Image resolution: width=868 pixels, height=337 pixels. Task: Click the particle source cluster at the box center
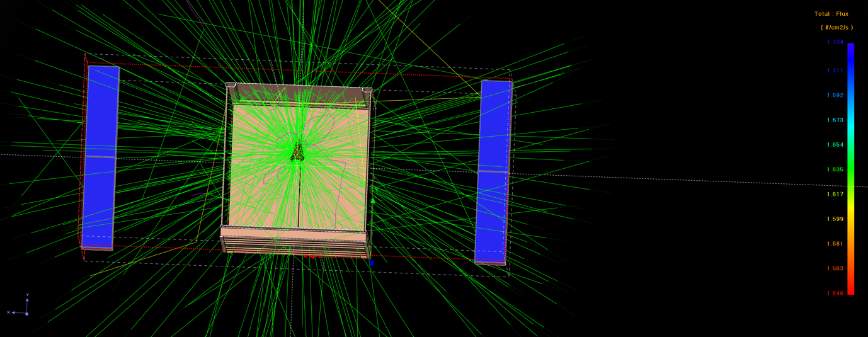point(297,152)
